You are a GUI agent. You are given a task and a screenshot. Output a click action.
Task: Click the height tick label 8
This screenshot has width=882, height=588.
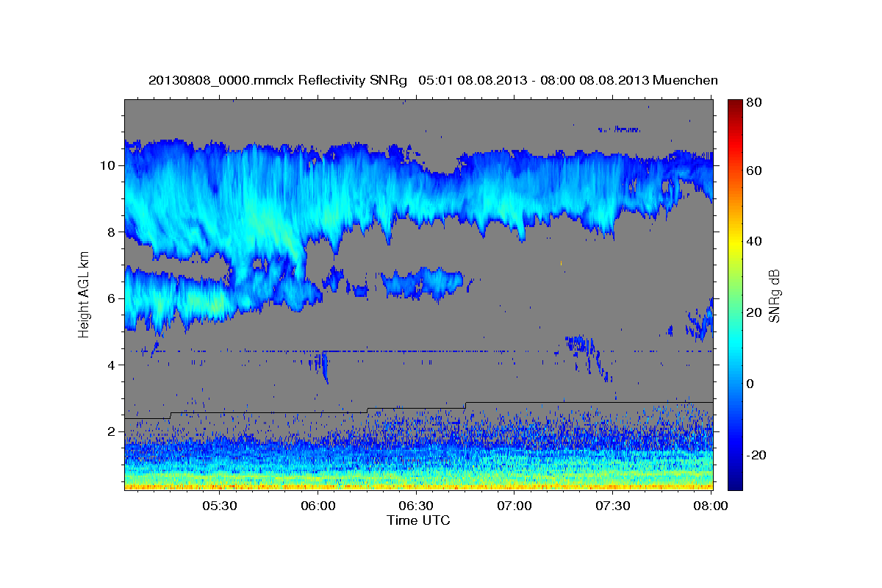tap(110, 232)
